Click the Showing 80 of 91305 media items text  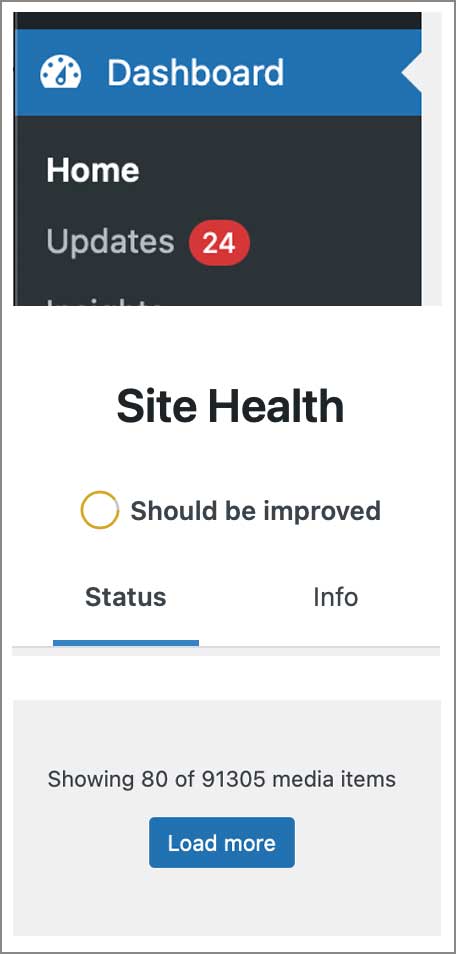[x=222, y=779]
